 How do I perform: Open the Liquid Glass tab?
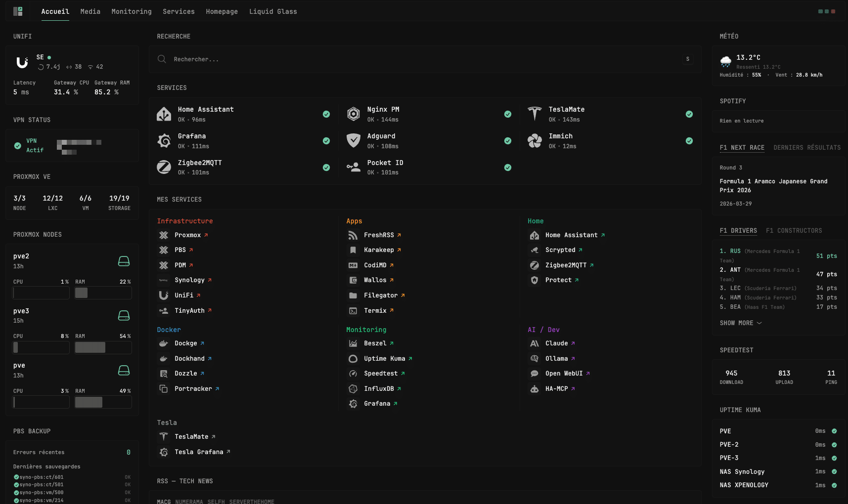[x=273, y=11]
